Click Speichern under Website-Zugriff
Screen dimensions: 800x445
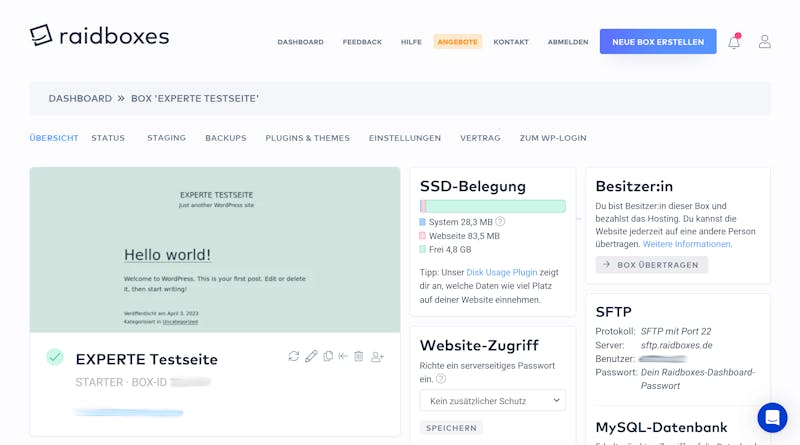[451, 428]
